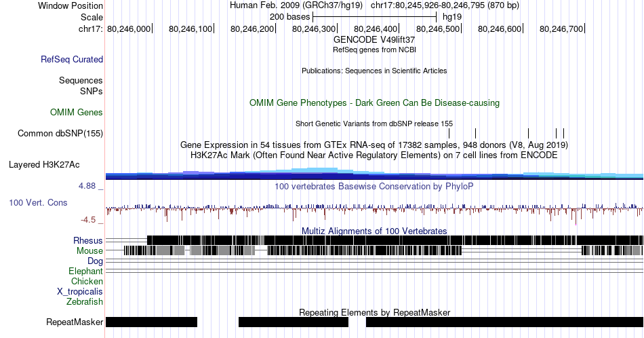Viewport: 644px width, 338px height.
Task: Click the rightmost RepeatMasker block
Action: (505, 322)
